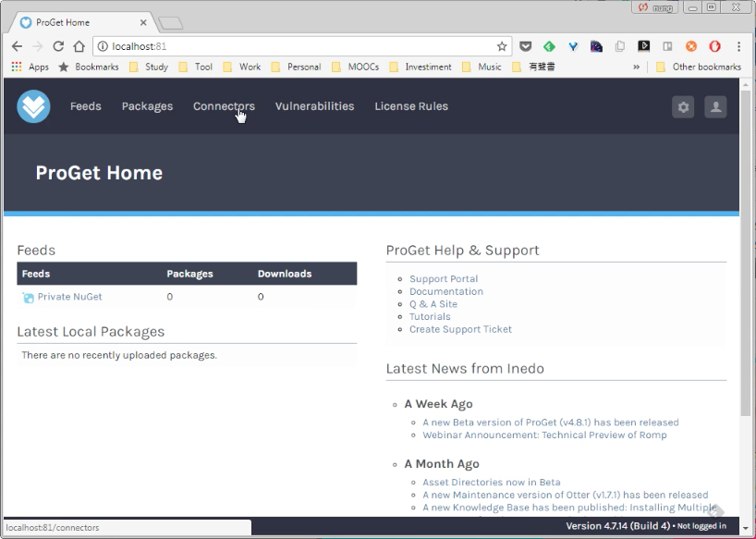Image resolution: width=756 pixels, height=539 pixels.
Task: Open the Feeds navigation menu
Action: 86,106
